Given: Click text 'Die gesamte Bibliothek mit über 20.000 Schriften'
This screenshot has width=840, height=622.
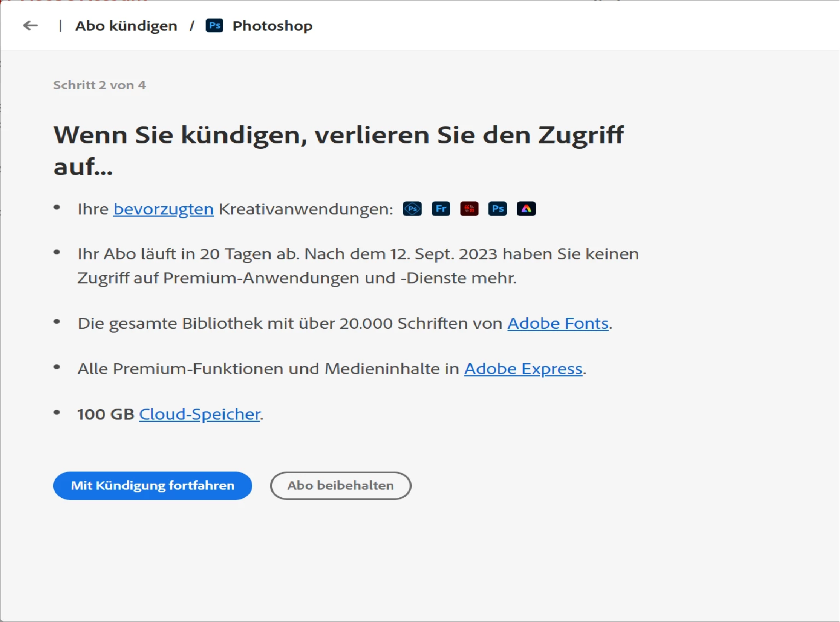Looking at the screenshot, I should [x=273, y=323].
